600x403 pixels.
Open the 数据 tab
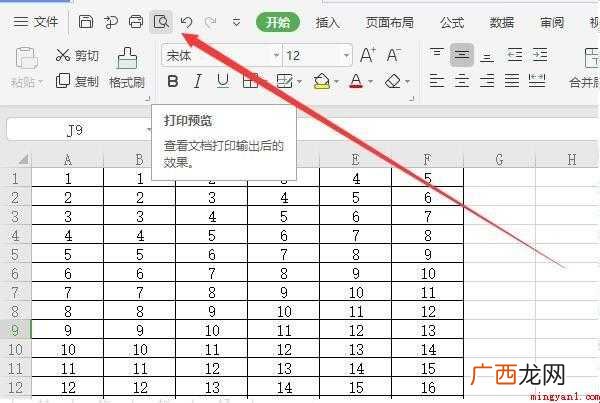point(502,23)
